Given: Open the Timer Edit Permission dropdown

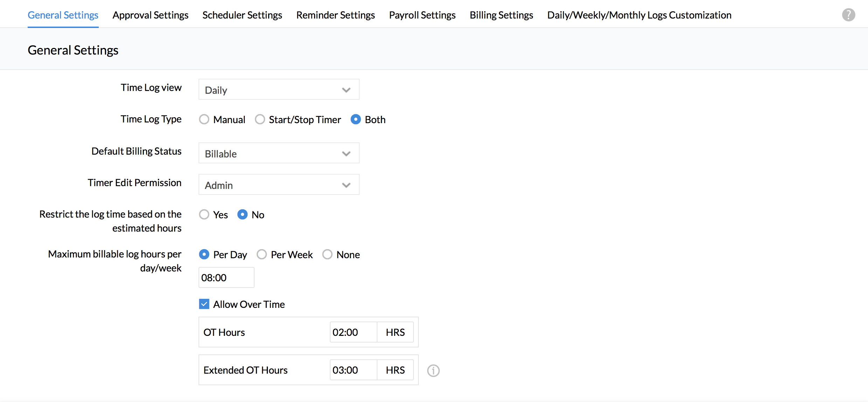Looking at the screenshot, I should 279,185.
